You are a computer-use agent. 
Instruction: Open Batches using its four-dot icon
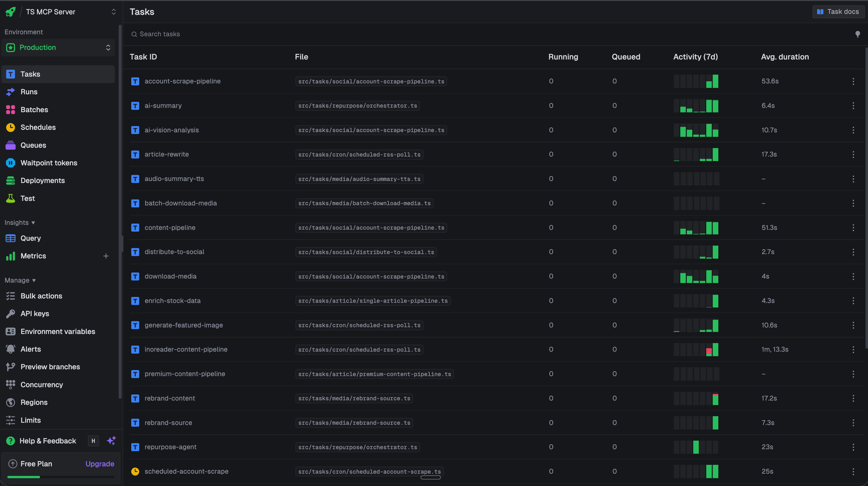(x=10, y=109)
